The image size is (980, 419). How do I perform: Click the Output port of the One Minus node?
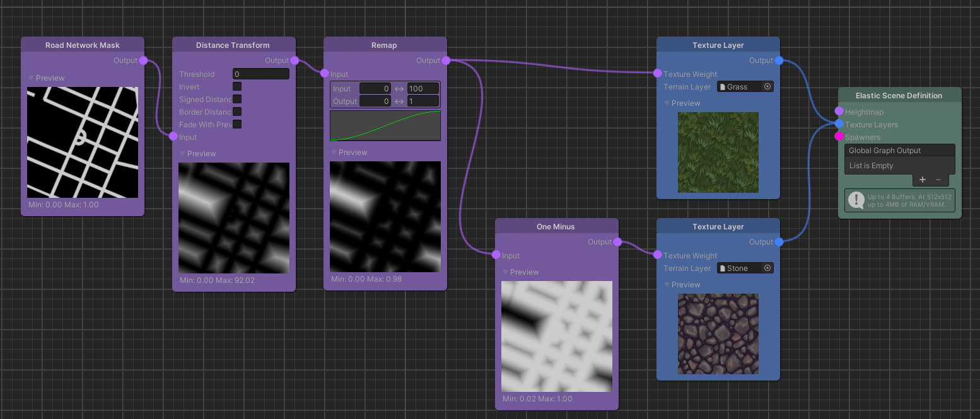click(617, 241)
